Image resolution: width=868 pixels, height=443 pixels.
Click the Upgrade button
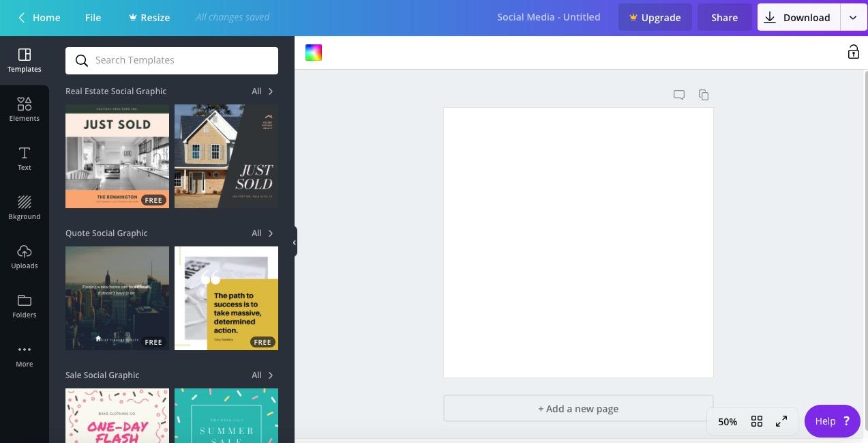pyautogui.click(x=655, y=17)
